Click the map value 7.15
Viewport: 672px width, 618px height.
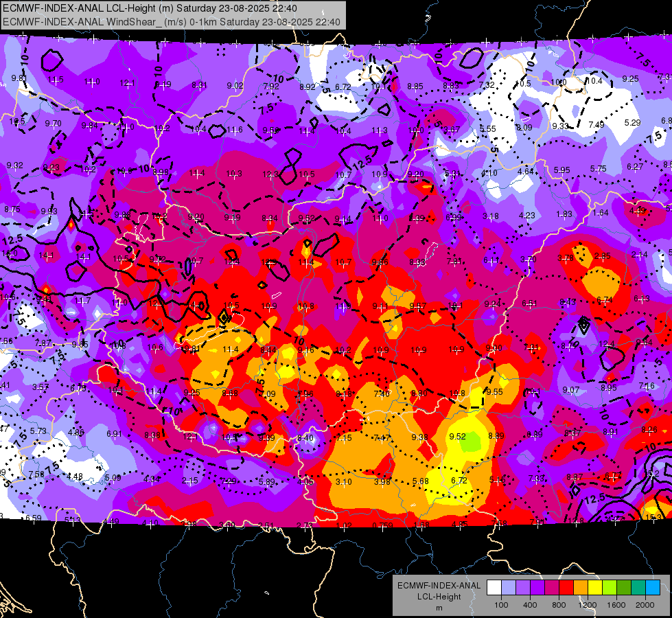coord(344,437)
